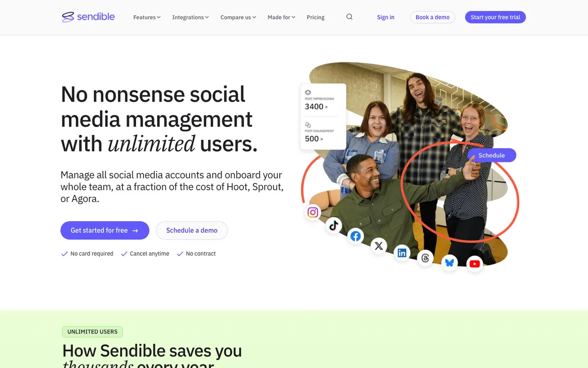Click the Cancel anytime text
This screenshot has height=368, width=588.
coord(149,254)
